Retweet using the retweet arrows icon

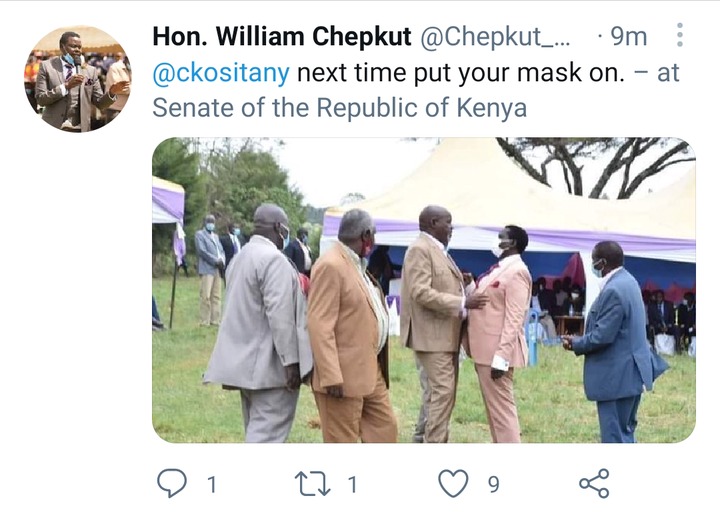[x=312, y=484]
